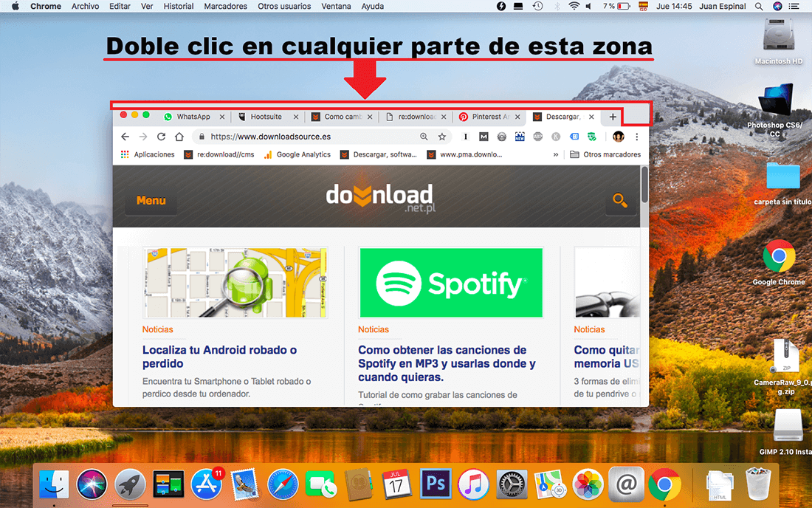
Task: Open the 'Marcadores' menu
Action: pos(225,6)
